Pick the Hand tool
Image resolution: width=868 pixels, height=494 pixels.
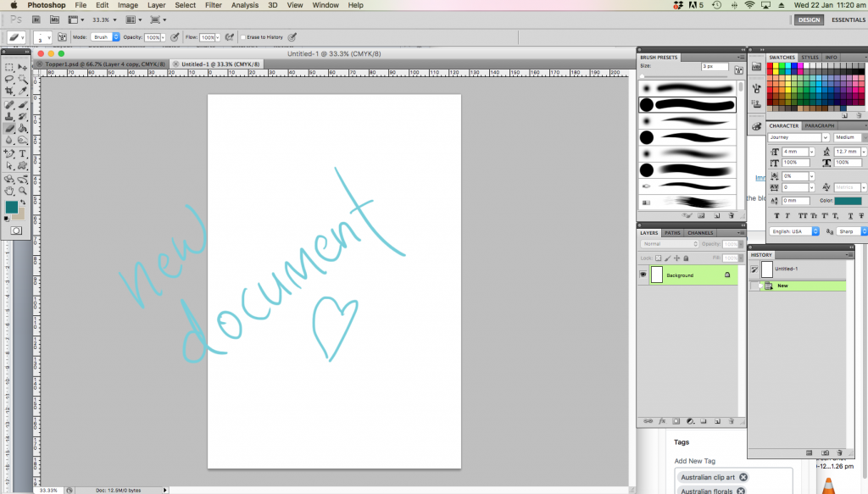(x=9, y=191)
